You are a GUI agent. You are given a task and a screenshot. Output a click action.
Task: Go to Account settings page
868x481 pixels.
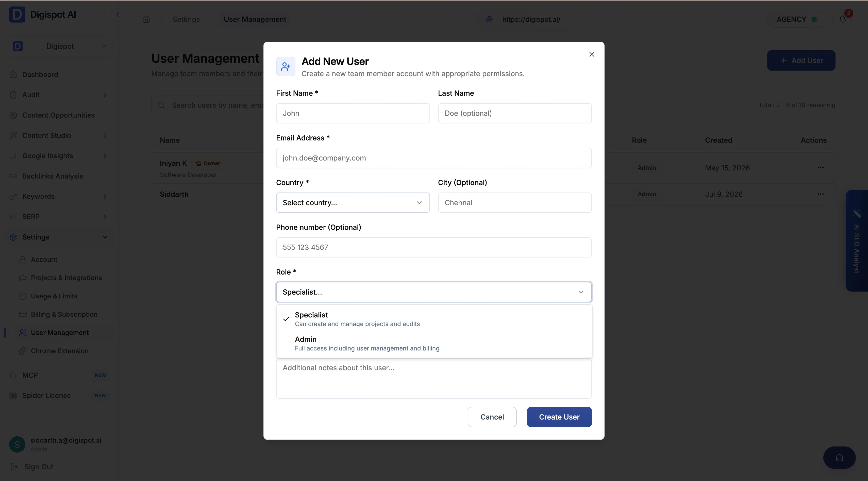point(44,260)
